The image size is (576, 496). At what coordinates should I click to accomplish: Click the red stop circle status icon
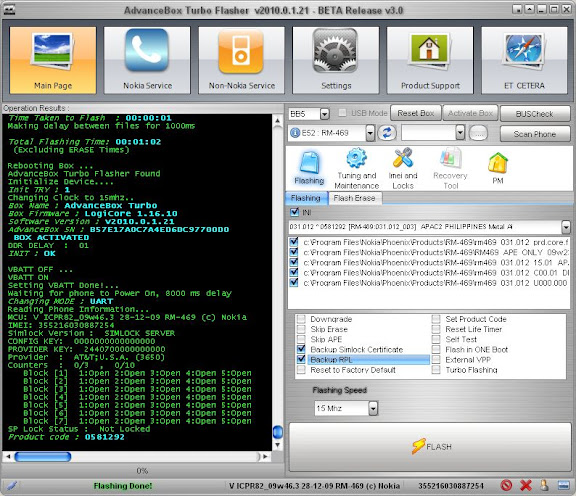(x=506, y=486)
